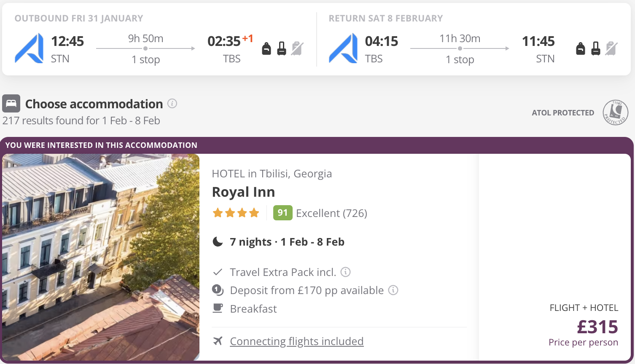Click the Price per person label
The height and width of the screenshot is (364, 635).
tap(584, 343)
